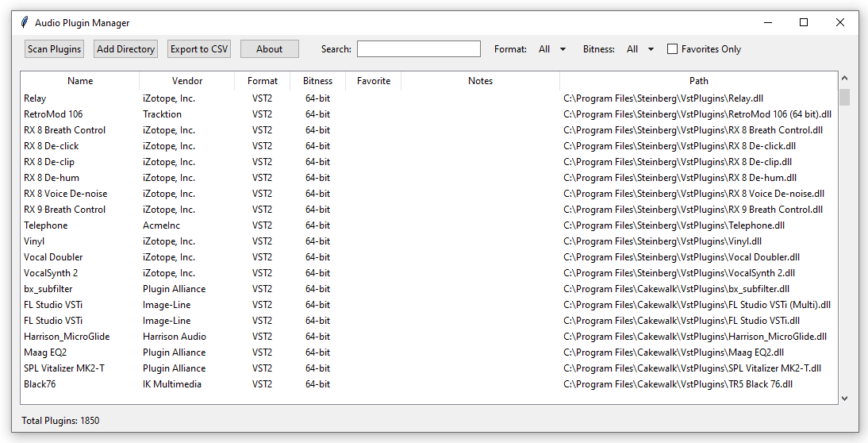Sort by the Vendor column header
The height and width of the screenshot is (443, 868).
[187, 81]
